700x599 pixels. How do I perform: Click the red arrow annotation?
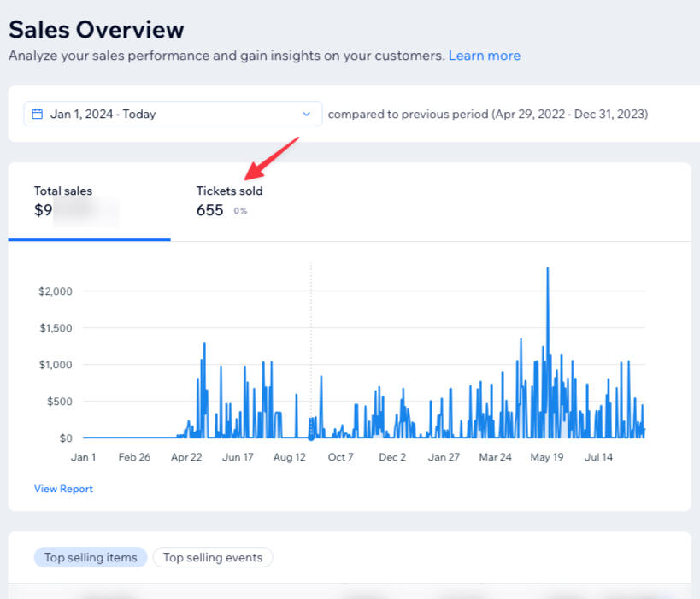272,156
